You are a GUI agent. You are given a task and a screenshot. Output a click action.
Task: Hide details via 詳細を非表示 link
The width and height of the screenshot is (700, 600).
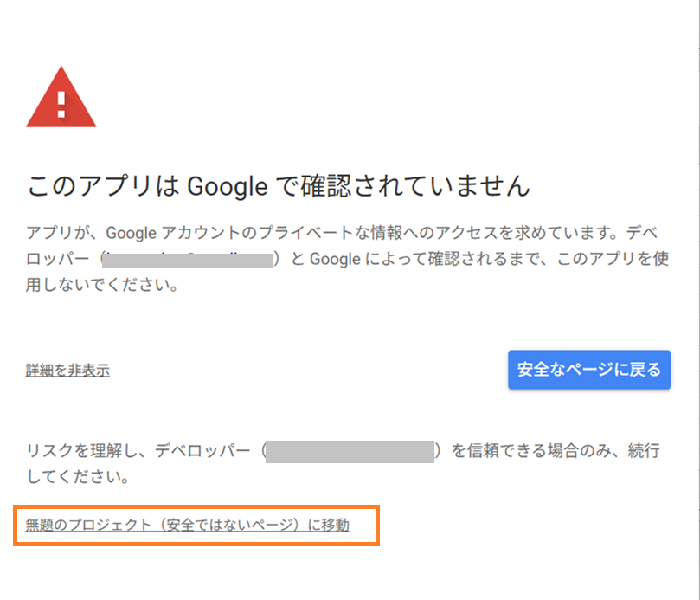(67, 371)
